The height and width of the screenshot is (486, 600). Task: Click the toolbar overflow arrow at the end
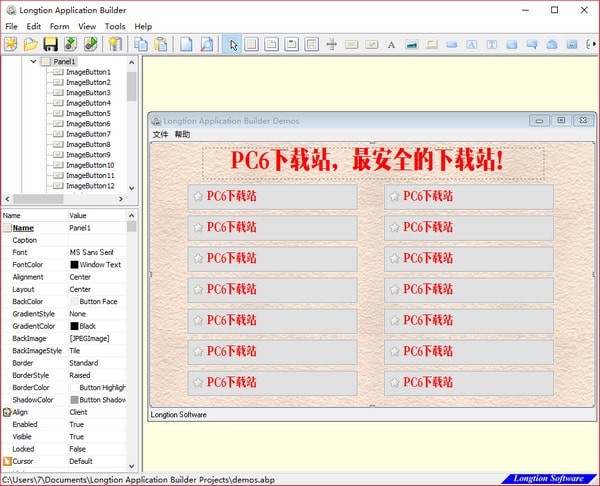(594, 44)
